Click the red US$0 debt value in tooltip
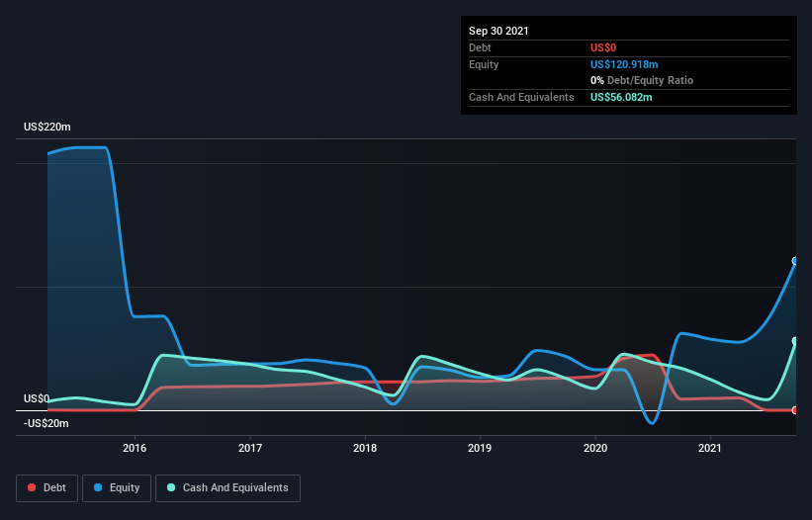The height and width of the screenshot is (520, 812). click(x=603, y=47)
